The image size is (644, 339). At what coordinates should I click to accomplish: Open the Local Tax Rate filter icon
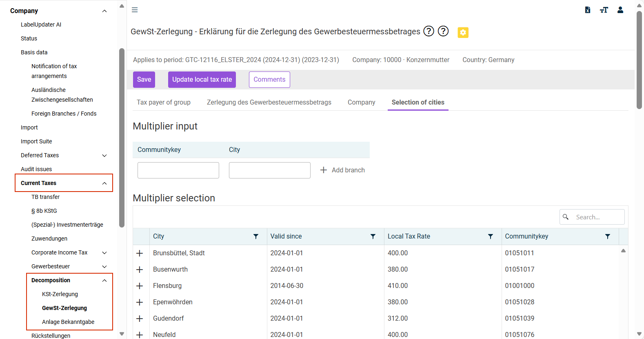point(491,236)
